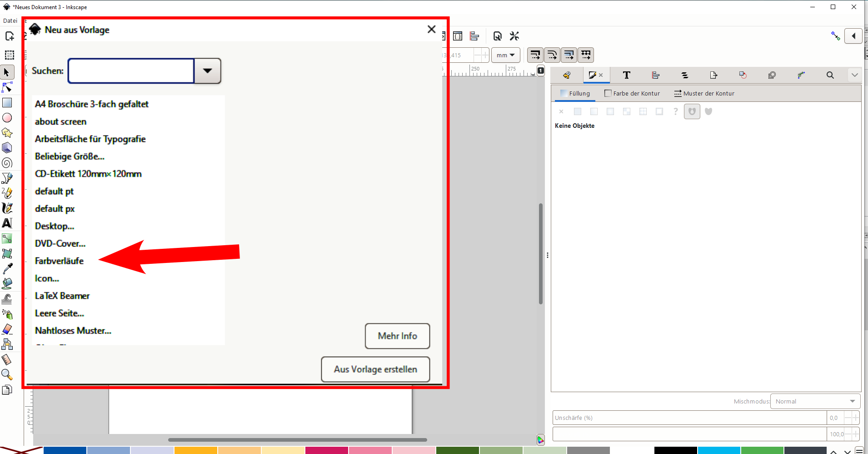Select the Spiral tool in toolbox
This screenshot has width=868, height=454.
7,163
